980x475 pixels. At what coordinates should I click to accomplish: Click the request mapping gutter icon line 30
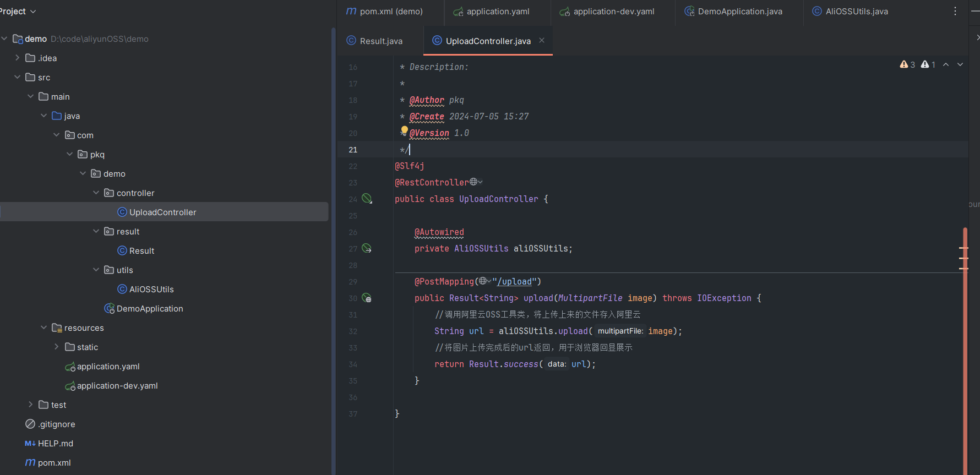tap(367, 298)
